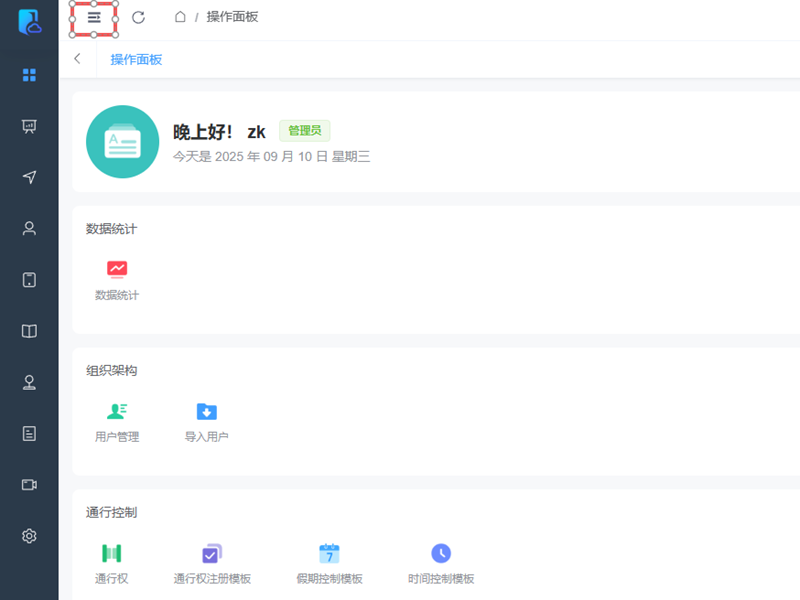The height and width of the screenshot is (600, 800).
Task: Click the joystick stamp sidebar icon
Action: click(29, 382)
